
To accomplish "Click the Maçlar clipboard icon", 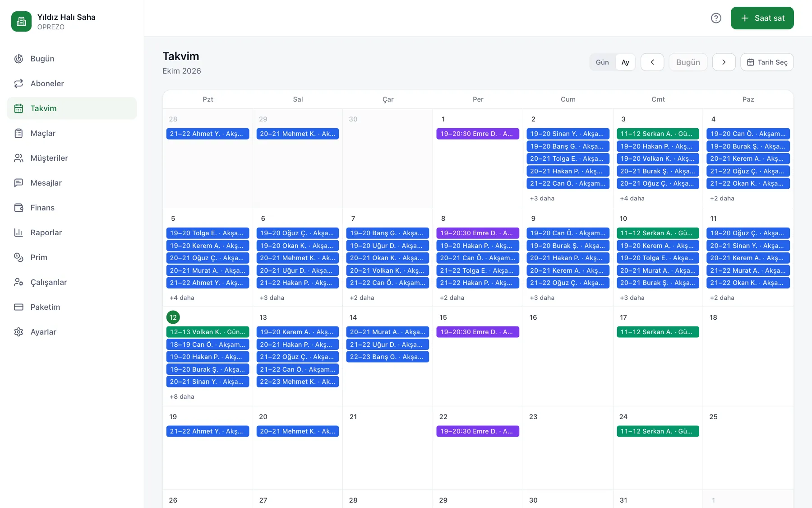I will click(18, 133).
